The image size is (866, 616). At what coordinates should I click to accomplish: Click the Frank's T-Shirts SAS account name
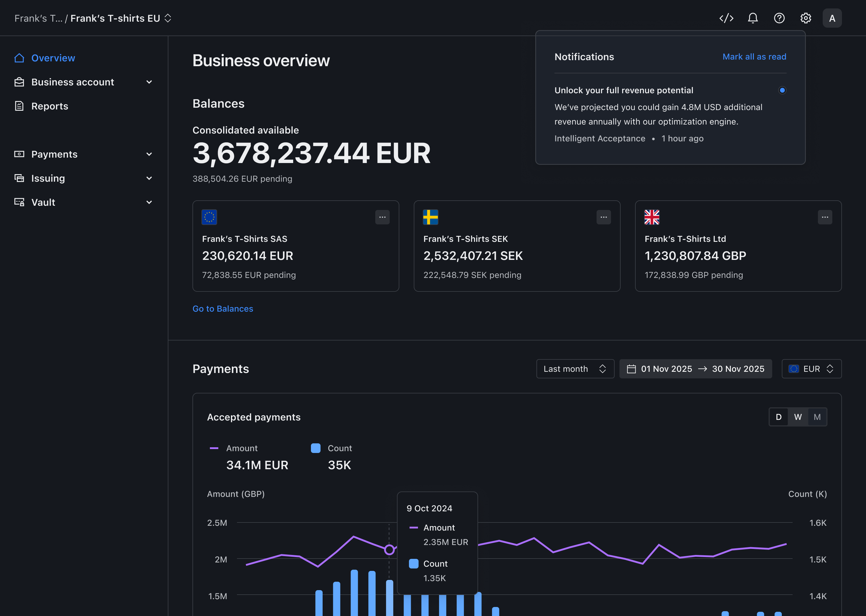(x=244, y=239)
